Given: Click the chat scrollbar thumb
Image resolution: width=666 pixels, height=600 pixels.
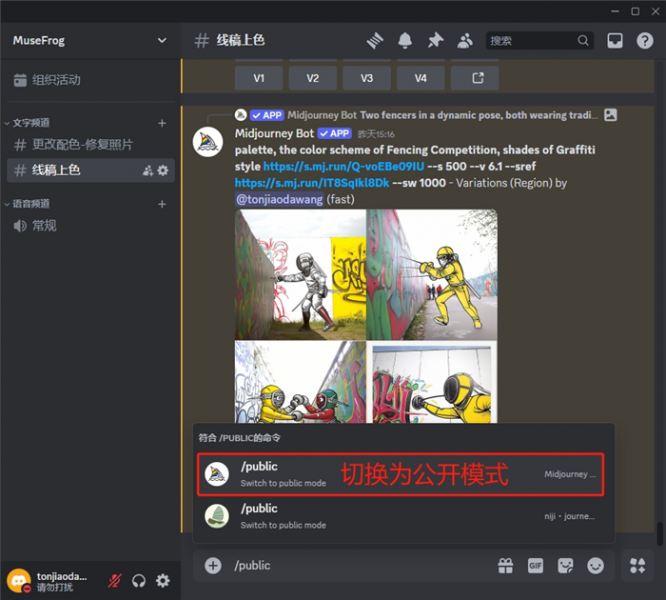Looking at the screenshot, I should point(660,534).
